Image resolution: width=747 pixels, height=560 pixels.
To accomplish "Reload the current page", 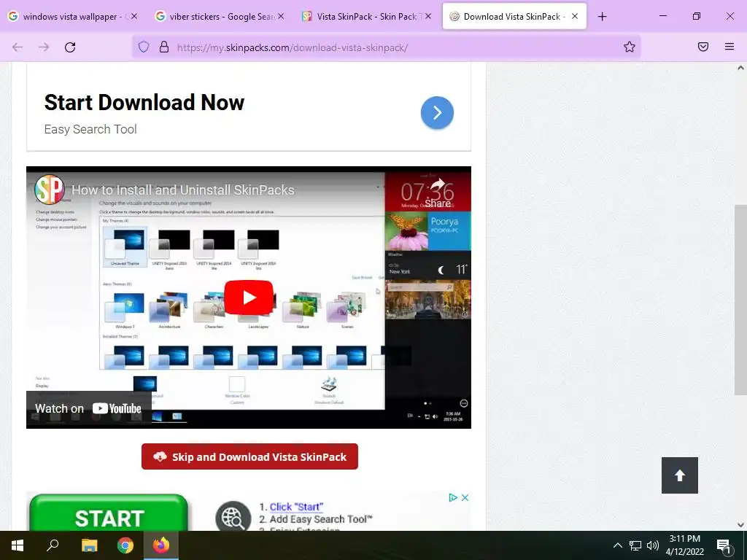I will 70,47.
